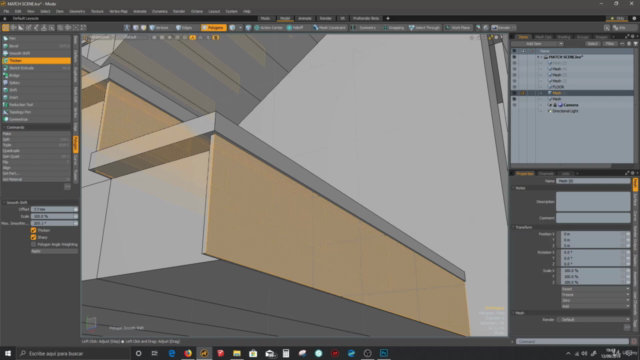Open the Windows Start menu
The width and height of the screenshot is (640, 360).
point(8,353)
